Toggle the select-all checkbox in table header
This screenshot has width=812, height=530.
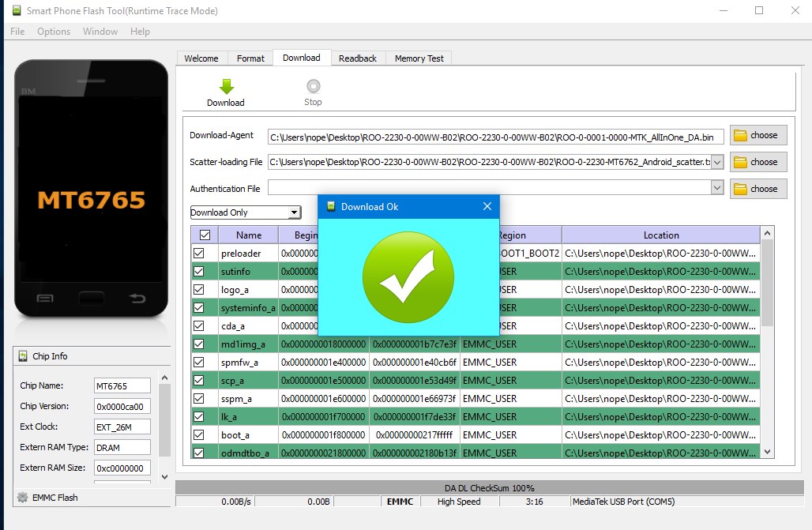tap(205, 235)
